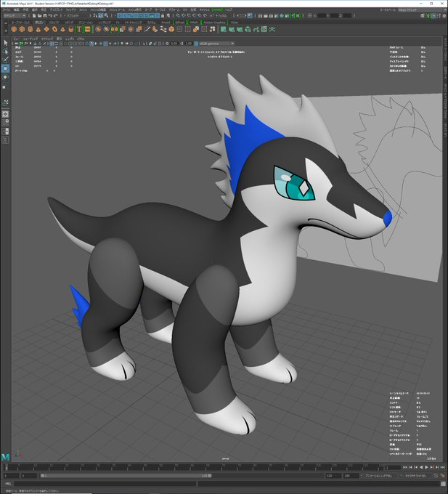Switch to the MASH shelf tab
This screenshot has width=448, height=494.
194,23
